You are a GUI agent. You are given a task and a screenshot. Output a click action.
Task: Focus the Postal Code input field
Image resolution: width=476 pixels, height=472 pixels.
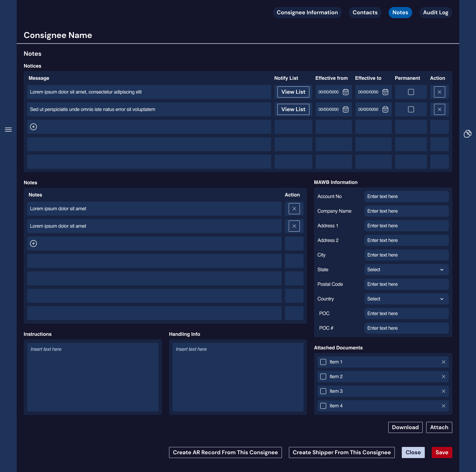coord(407,284)
